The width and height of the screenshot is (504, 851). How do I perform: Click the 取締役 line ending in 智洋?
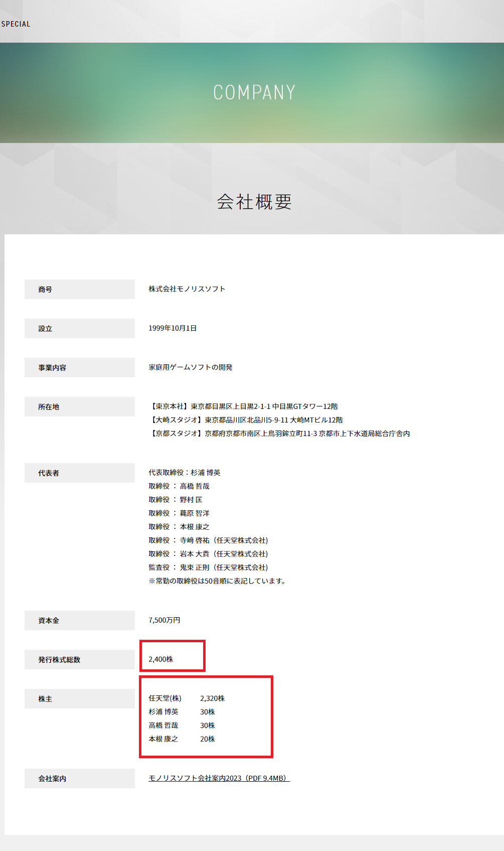pos(179,513)
